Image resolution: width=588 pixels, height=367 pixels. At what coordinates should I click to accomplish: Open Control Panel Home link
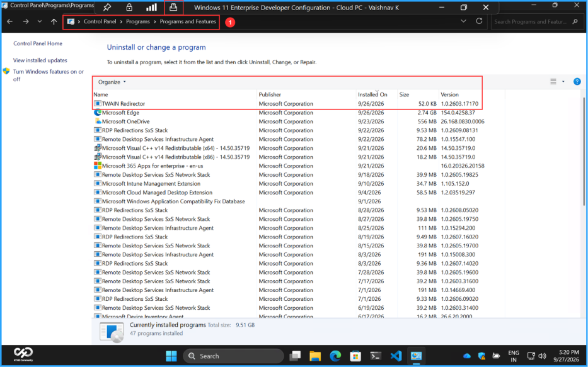(x=38, y=43)
